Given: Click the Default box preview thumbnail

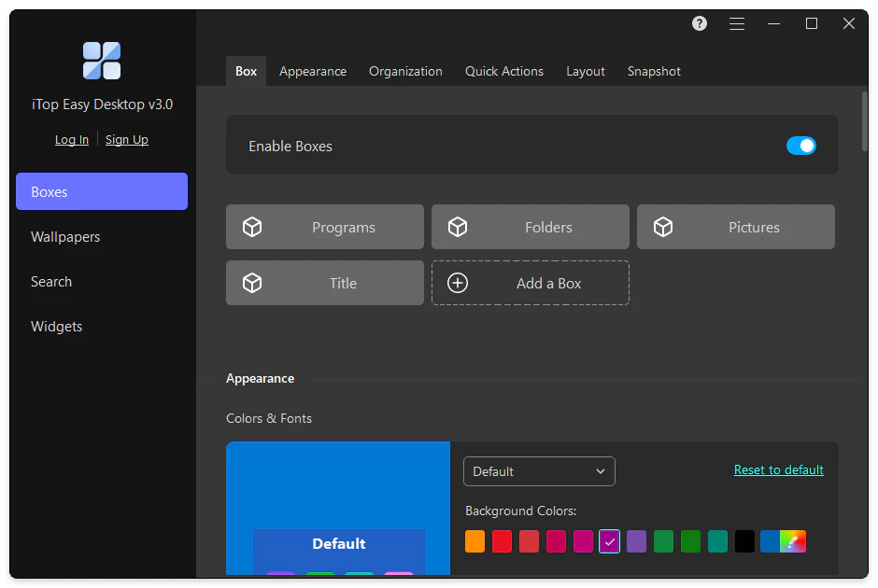Looking at the screenshot, I should point(338,509).
